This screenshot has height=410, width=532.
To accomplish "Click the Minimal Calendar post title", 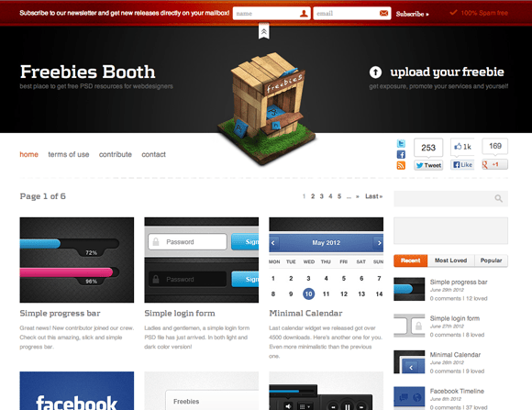I will click(305, 314).
